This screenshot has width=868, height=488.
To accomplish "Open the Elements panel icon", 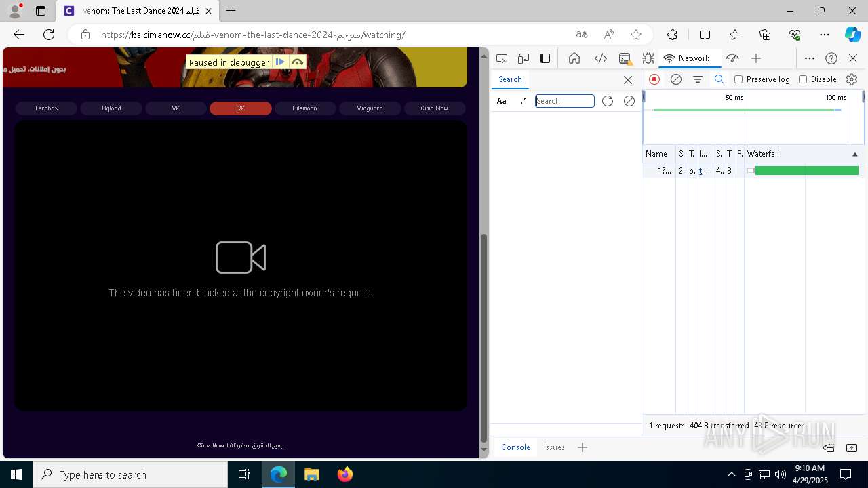I will (x=600, y=58).
